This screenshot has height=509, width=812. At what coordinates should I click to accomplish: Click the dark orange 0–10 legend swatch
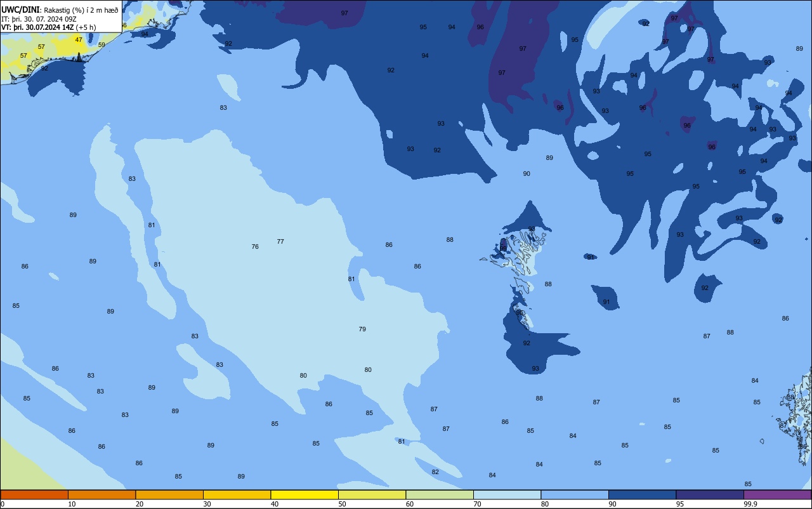[x=34, y=494]
